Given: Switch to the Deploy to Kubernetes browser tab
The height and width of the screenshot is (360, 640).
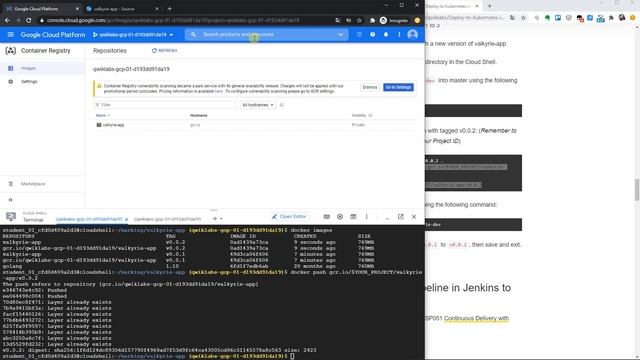Looking at the screenshot, I should pos(452,6).
